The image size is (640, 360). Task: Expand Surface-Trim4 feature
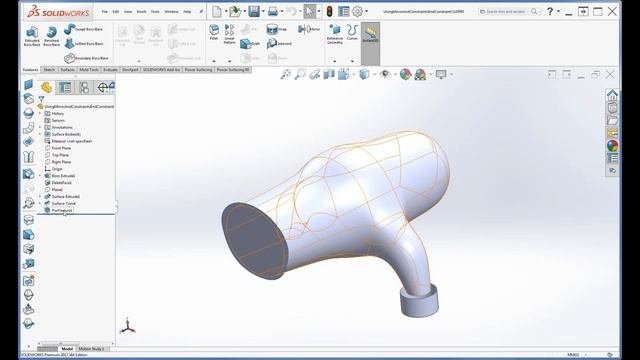[x=40, y=204]
